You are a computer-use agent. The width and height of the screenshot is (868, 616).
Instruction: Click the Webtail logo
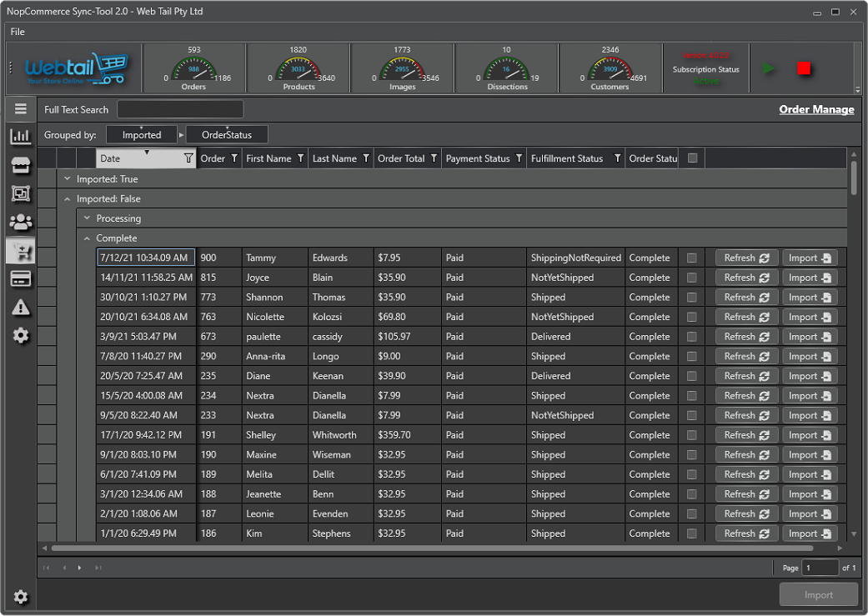77,68
